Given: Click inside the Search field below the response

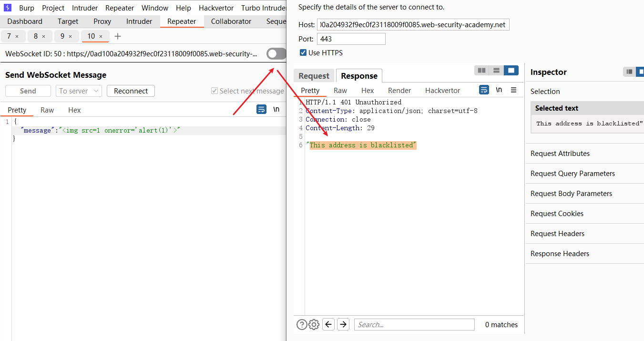Looking at the screenshot, I should [414, 324].
